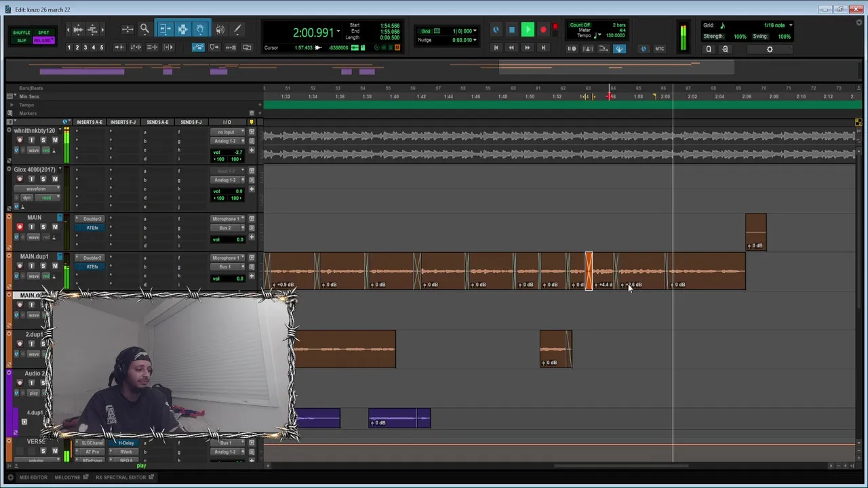Click the read automation button on whnlthnkbty120

click(x=47, y=150)
